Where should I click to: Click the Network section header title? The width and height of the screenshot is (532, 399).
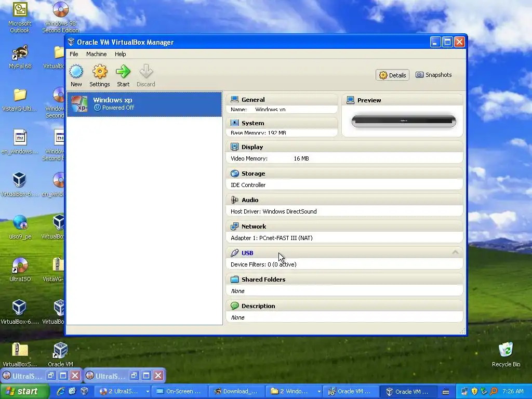(x=254, y=227)
